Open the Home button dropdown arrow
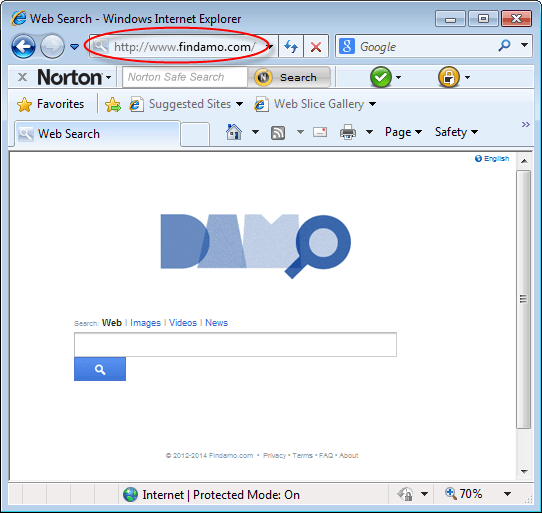The image size is (542, 513). click(x=255, y=132)
